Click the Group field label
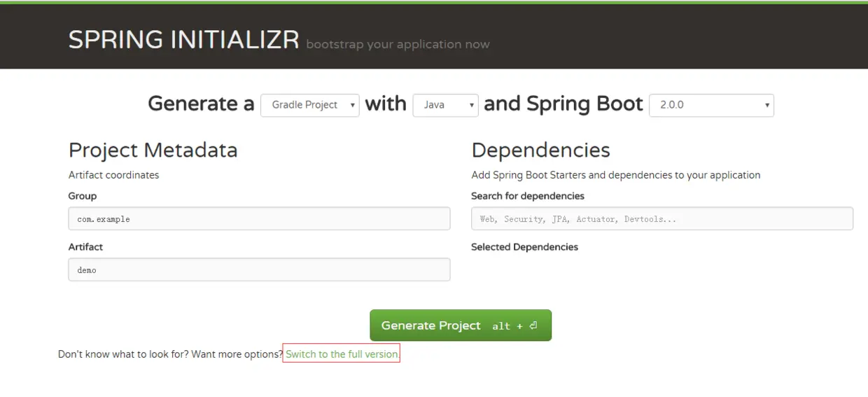 [83, 196]
